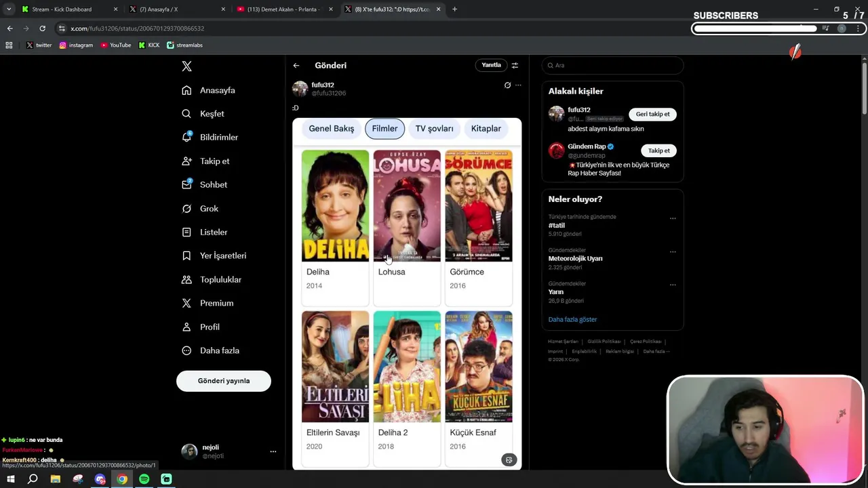
Task: Switch to Demet Akalın YouTube tab
Action: (x=284, y=9)
